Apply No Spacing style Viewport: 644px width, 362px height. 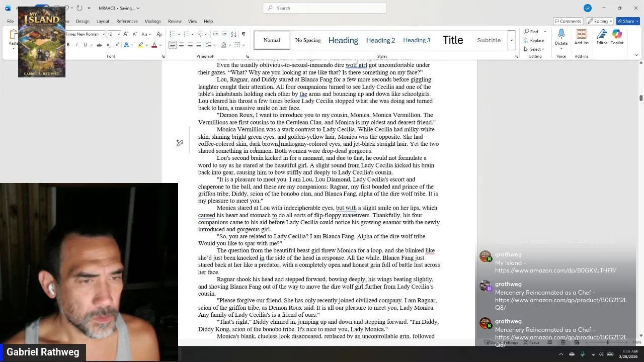pyautogui.click(x=308, y=40)
